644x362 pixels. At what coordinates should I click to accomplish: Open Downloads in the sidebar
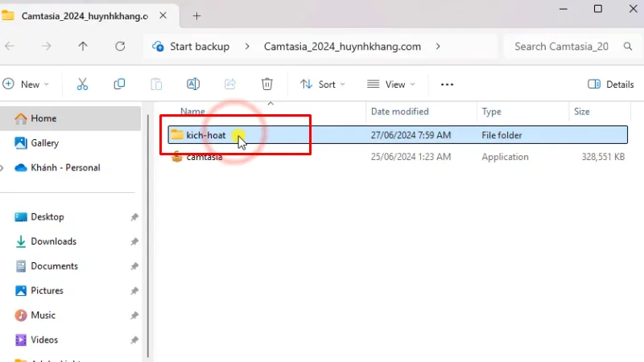click(x=53, y=241)
